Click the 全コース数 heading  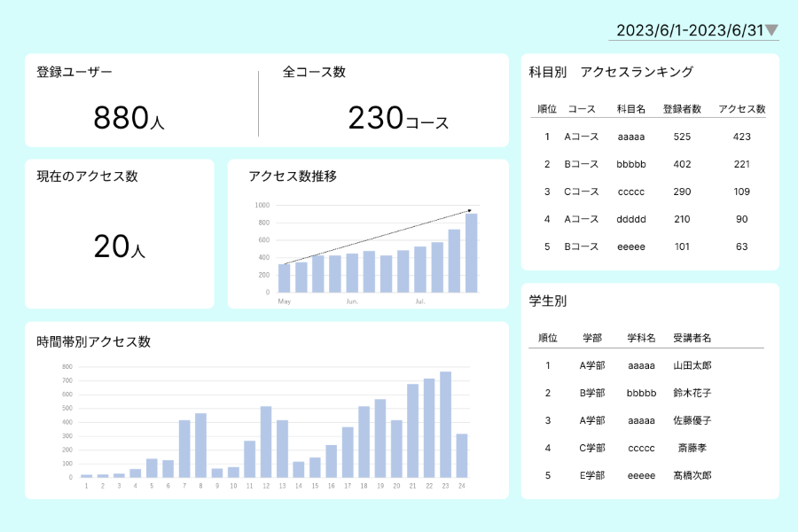pos(314,72)
